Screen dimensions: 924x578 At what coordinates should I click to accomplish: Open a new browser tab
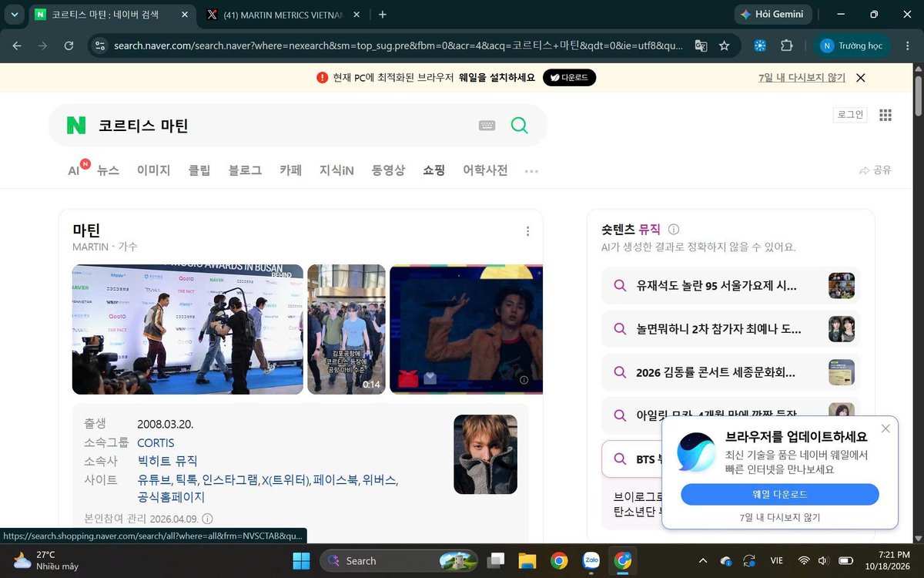383,15
